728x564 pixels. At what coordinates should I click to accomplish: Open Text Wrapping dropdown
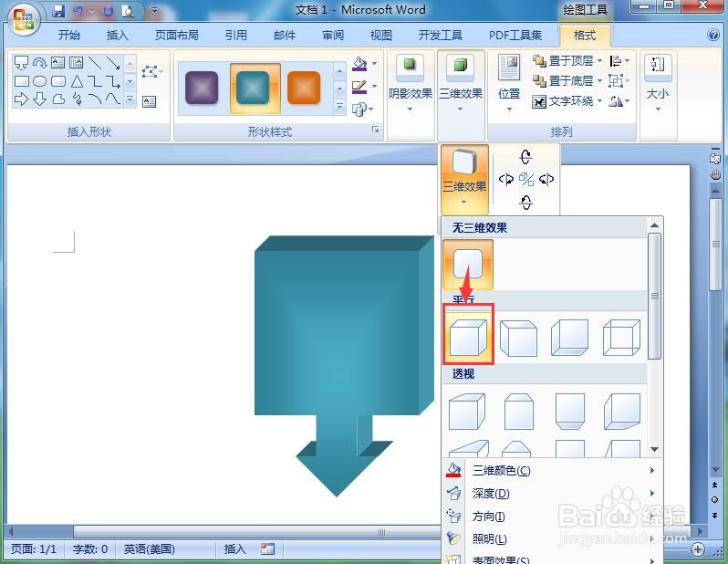567,100
